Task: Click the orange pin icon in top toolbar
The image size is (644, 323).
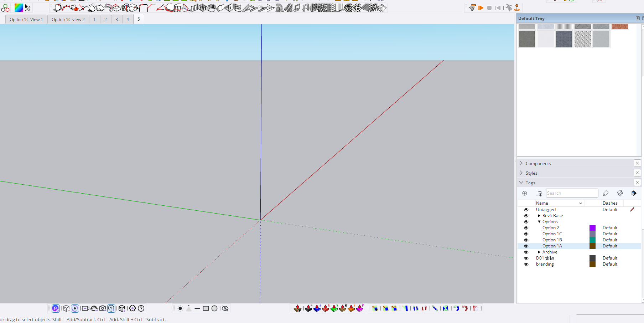Action: [517, 8]
